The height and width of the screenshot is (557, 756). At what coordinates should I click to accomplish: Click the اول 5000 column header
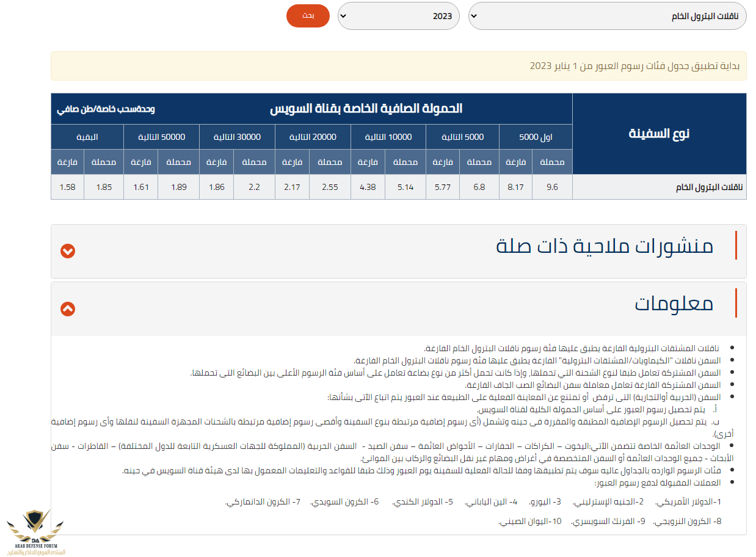tap(536, 137)
